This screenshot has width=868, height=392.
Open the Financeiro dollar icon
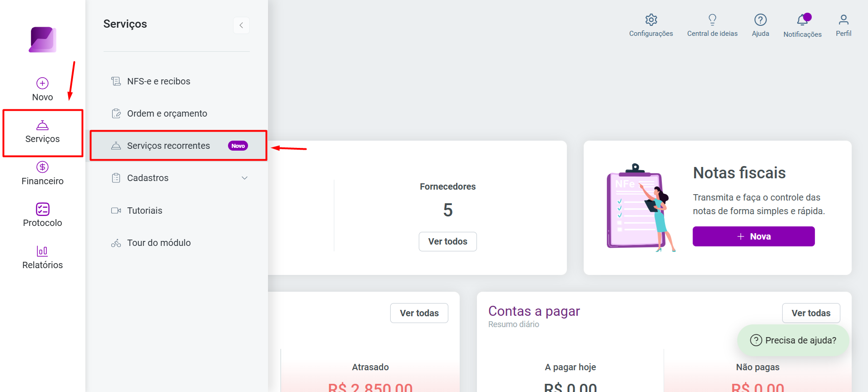pyautogui.click(x=43, y=167)
